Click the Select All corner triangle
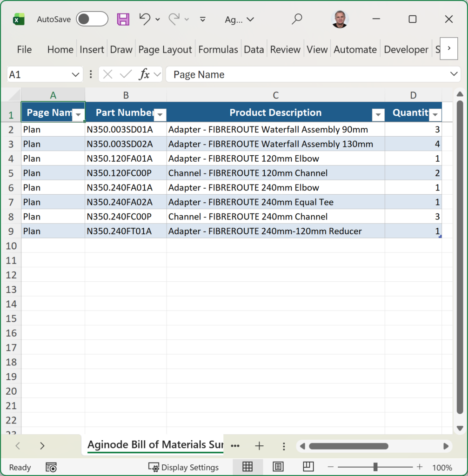Viewport: 468px width, 476px height. pyautogui.click(x=13, y=95)
